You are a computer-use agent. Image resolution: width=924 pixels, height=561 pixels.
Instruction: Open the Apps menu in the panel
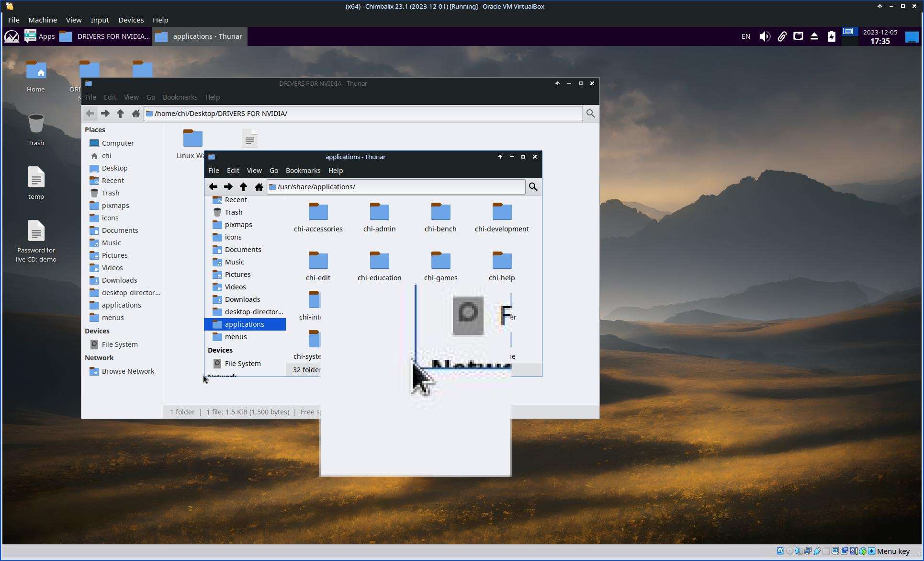pyautogui.click(x=40, y=36)
